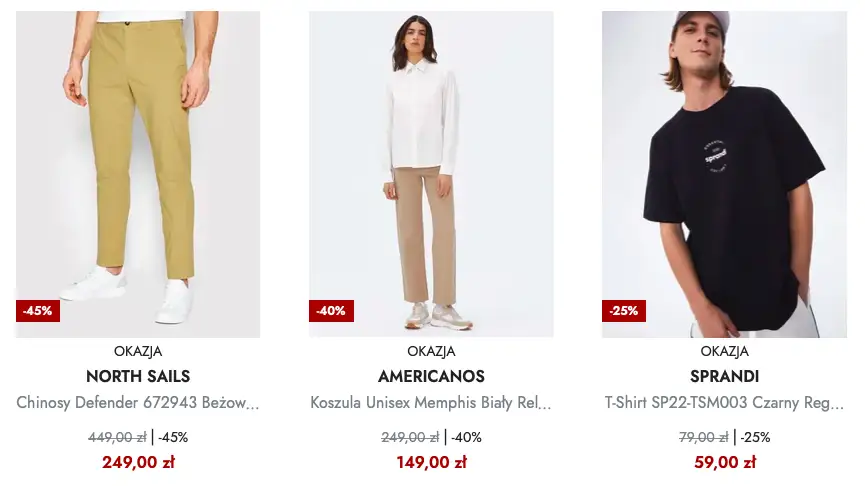Click the OKAZJA label above Americanos
865x486 pixels.
(431, 351)
